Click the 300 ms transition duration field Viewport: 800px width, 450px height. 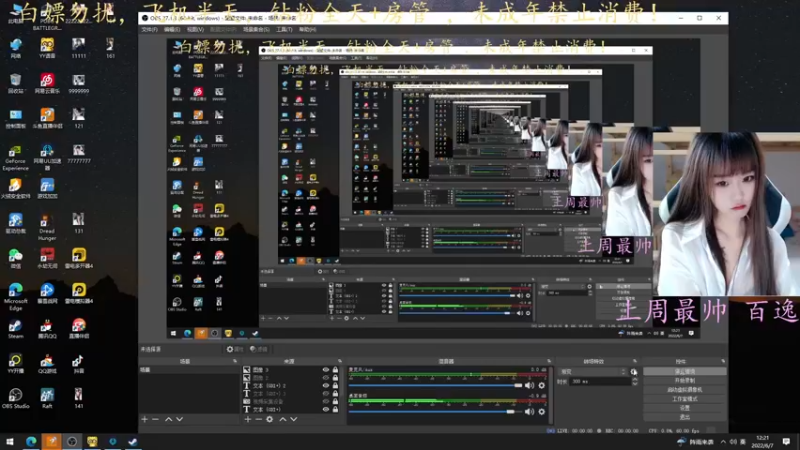(x=599, y=382)
